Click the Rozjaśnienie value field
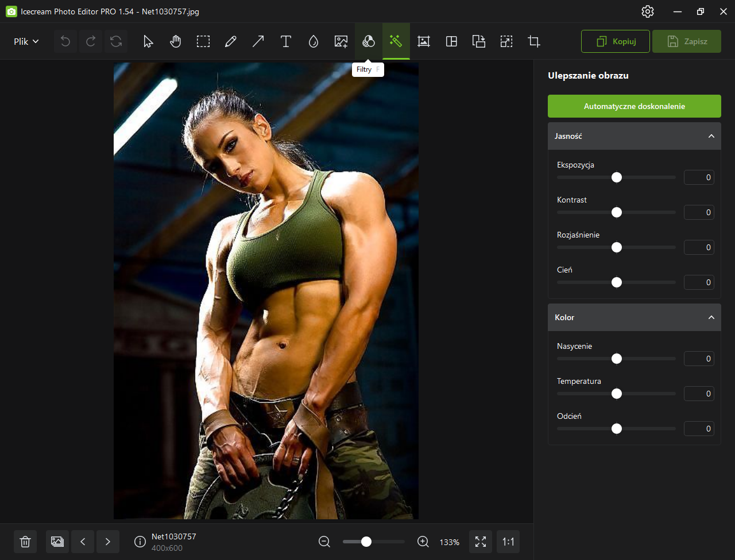Screen dimensions: 735x560 699,247
